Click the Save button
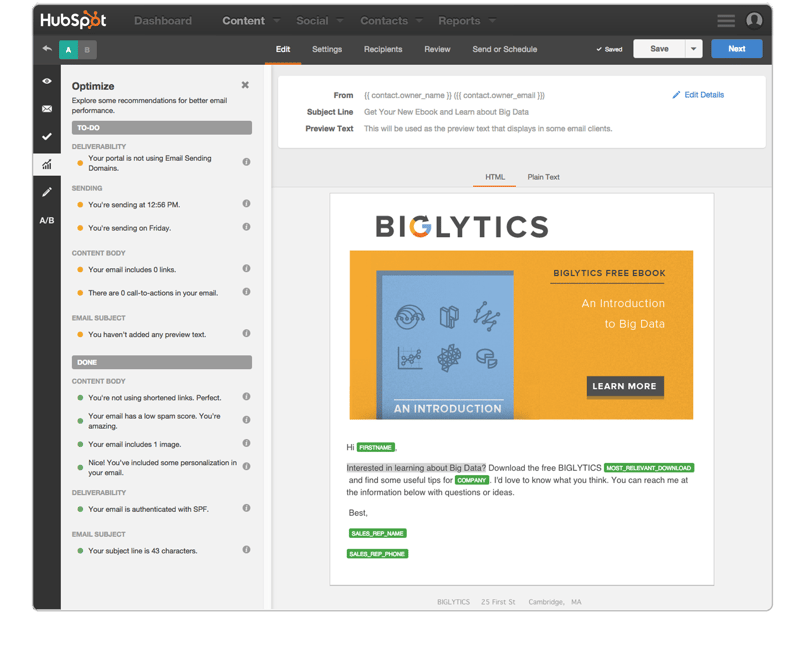800x646 pixels. pos(659,49)
